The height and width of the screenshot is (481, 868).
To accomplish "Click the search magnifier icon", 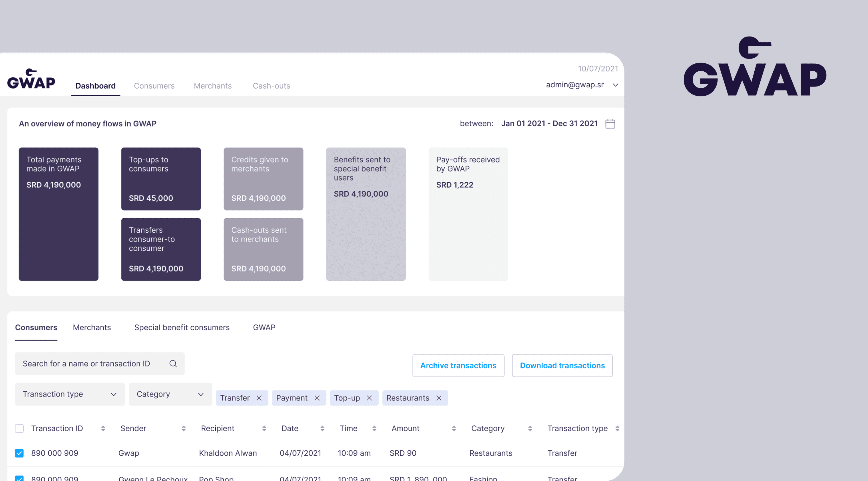I will 173,364.
